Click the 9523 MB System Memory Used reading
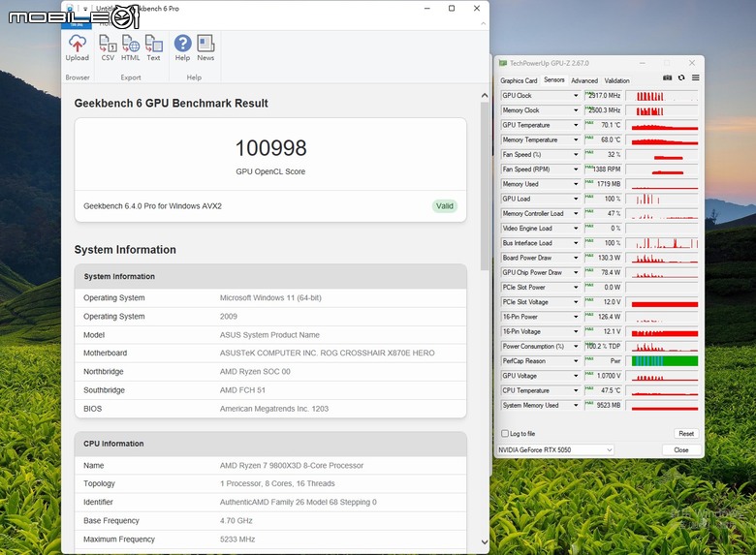 (x=609, y=405)
